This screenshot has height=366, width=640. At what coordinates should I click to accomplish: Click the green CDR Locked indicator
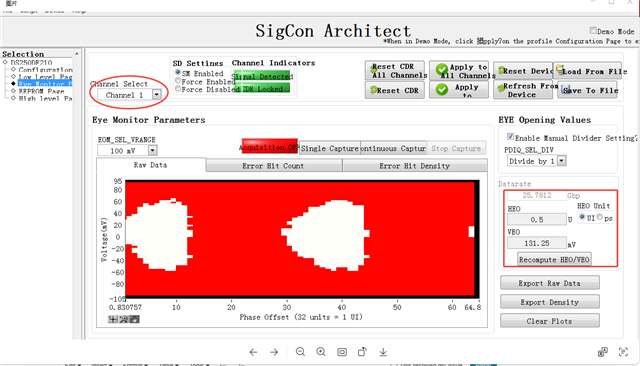point(262,88)
